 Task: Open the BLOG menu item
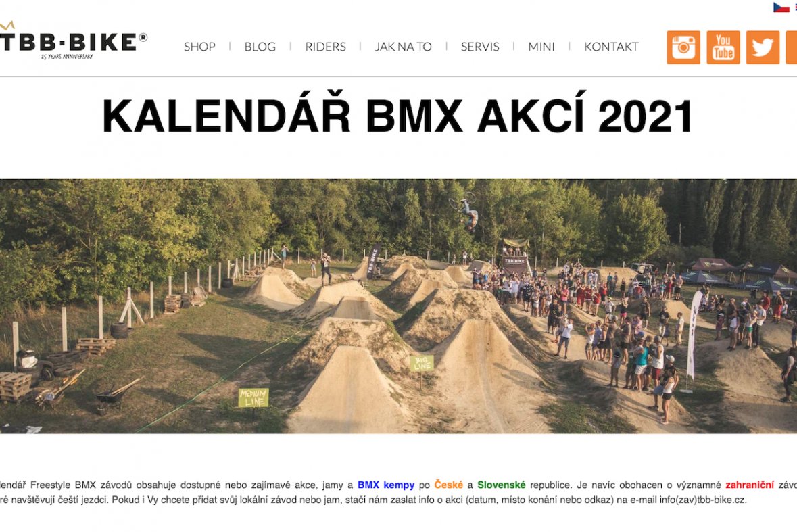tap(260, 47)
